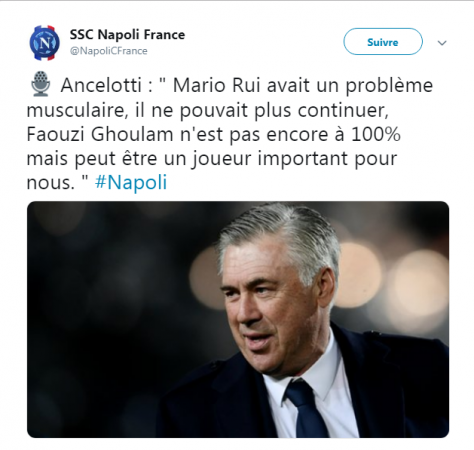This screenshot has height=450, width=474.
Task: Open the attached photo of the coach
Action: click(238, 319)
